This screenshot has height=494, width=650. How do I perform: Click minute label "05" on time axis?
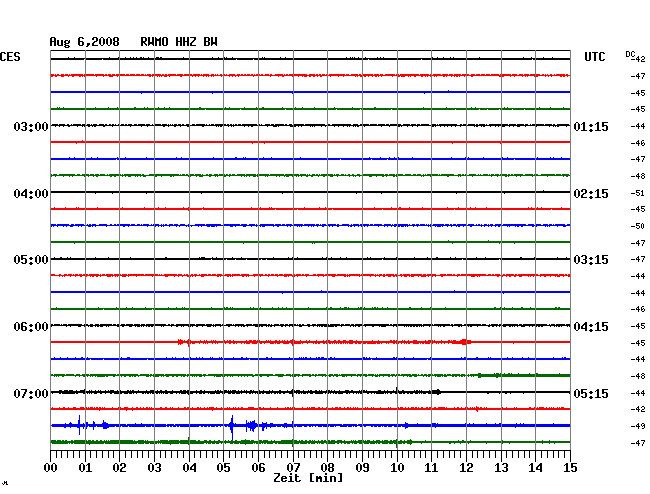[223, 468]
